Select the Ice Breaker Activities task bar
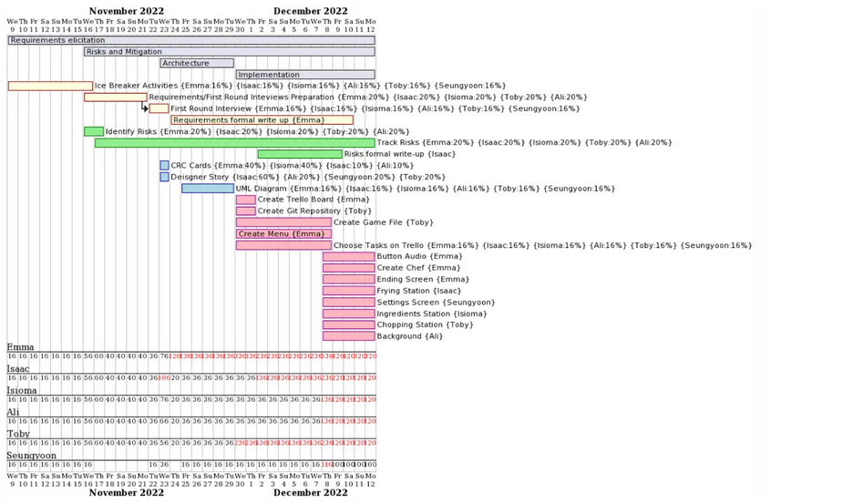The image size is (843, 504). click(x=50, y=86)
